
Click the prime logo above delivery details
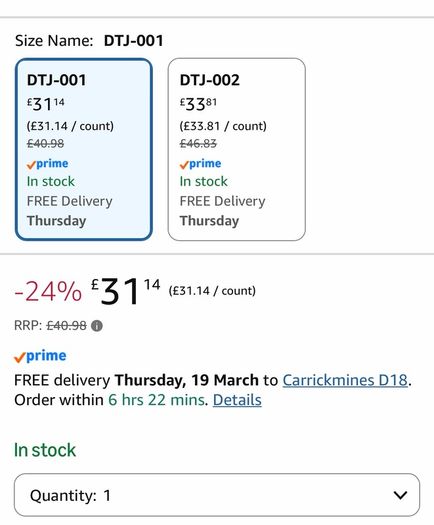pos(40,356)
